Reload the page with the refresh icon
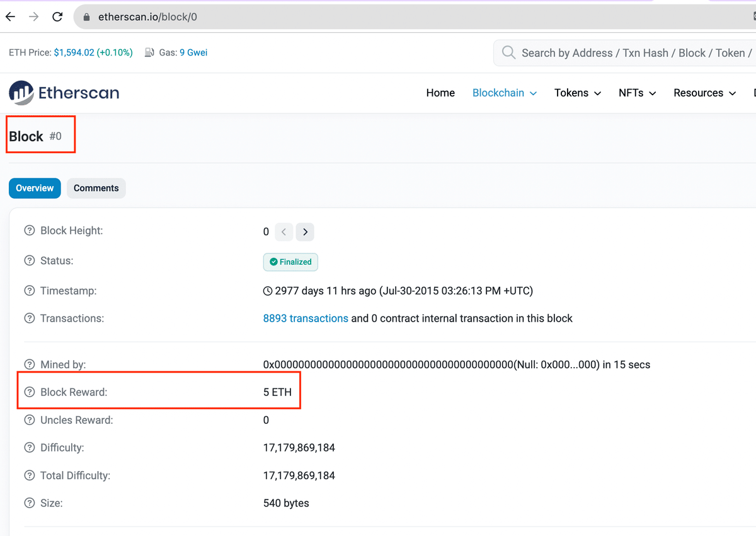Screen dimensions: 756x536 point(57,17)
